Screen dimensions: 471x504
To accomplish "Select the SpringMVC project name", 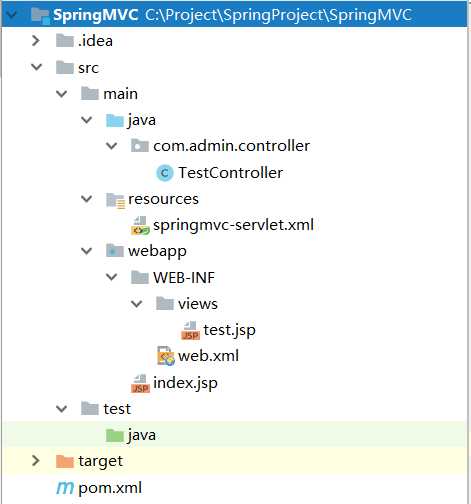I will [x=96, y=15].
